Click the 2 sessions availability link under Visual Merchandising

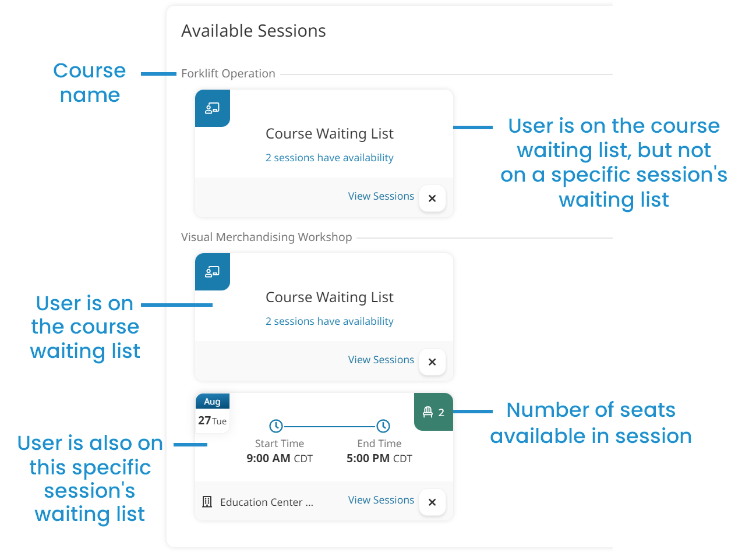(330, 321)
